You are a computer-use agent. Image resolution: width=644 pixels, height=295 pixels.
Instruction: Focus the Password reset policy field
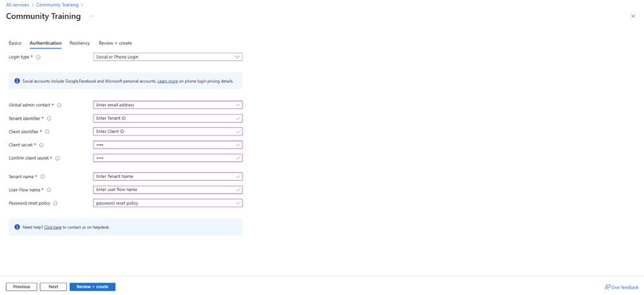tap(168, 203)
